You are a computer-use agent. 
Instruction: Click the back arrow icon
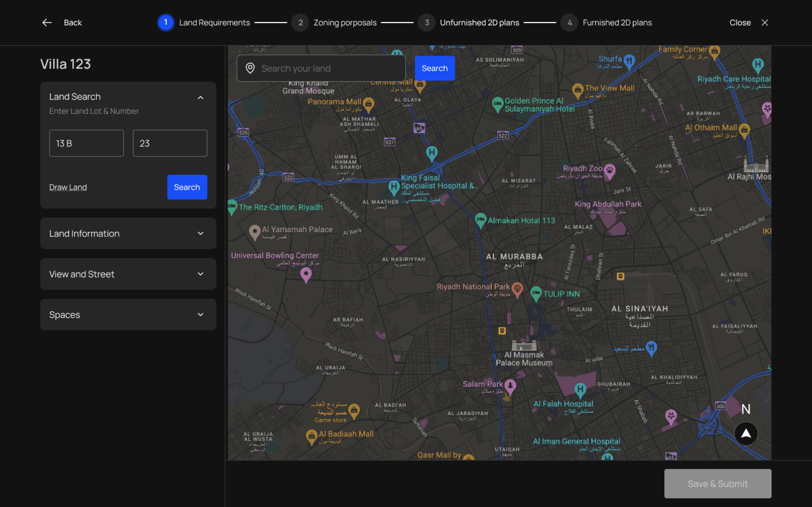47,22
